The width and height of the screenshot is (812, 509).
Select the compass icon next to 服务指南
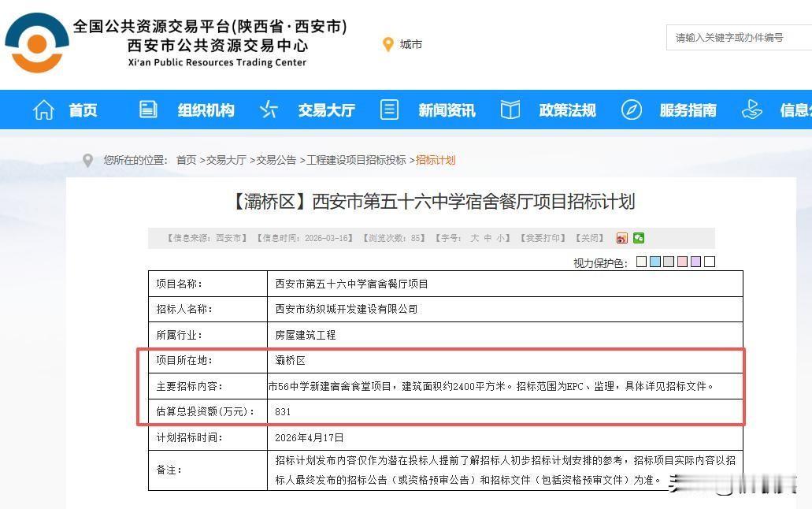(x=631, y=110)
